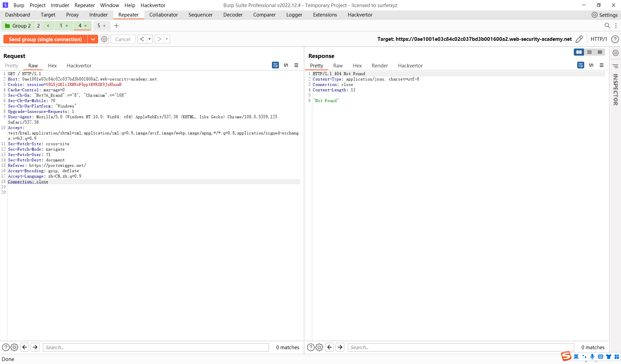The width and height of the screenshot is (621, 364).
Task: Open the Intruder menu in menu bar
Action: (x=60, y=5)
